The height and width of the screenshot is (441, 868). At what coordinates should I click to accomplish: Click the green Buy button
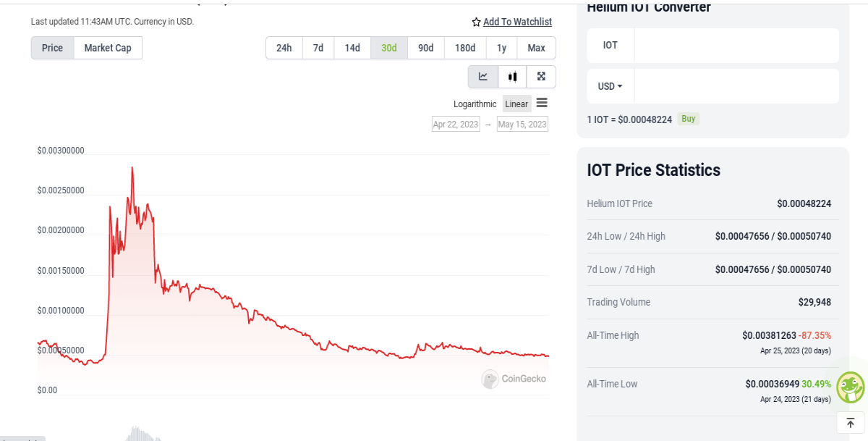689,119
